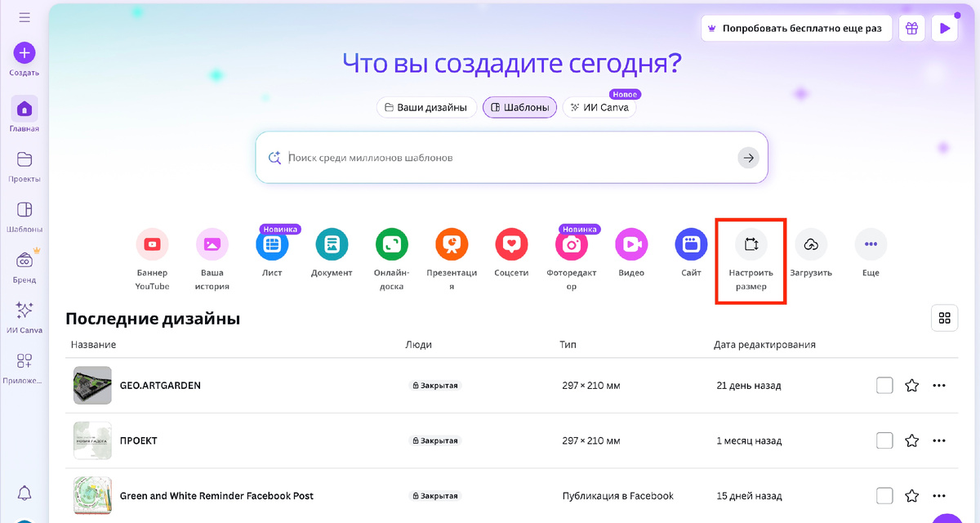This screenshot has height=523, width=980.
Task: Open the hamburger menu icon
Action: (24, 17)
